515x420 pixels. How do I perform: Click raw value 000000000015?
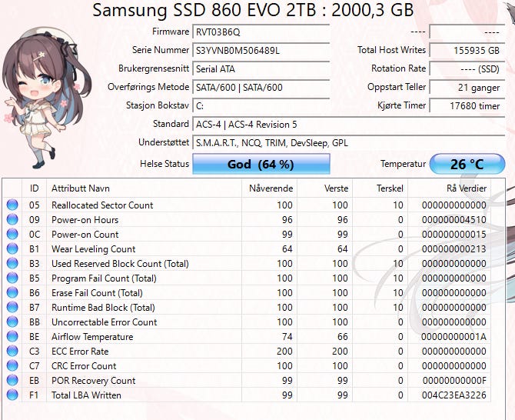point(454,235)
